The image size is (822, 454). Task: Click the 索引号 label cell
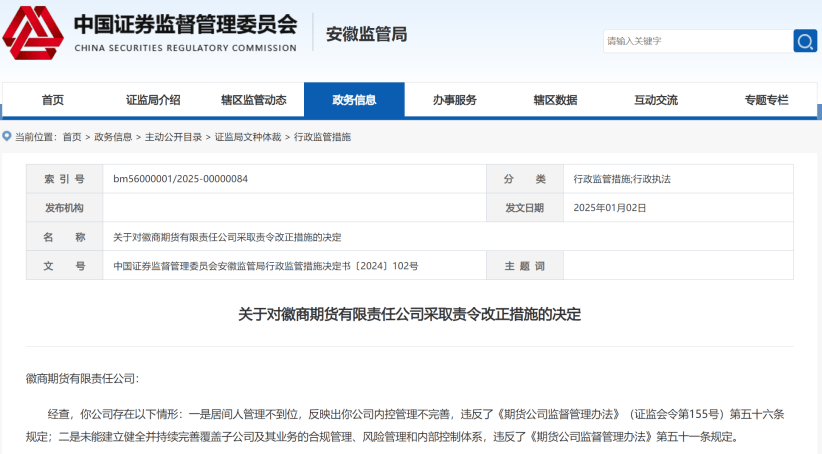pyautogui.click(x=64, y=179)
